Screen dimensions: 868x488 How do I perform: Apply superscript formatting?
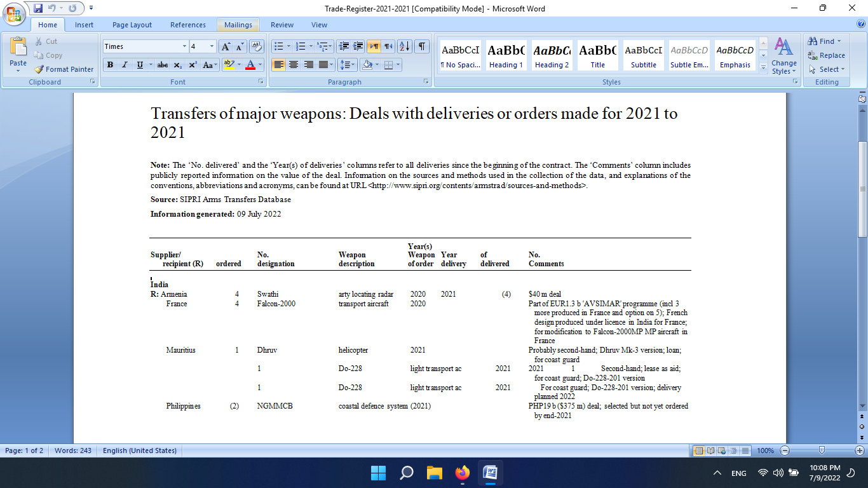pos(193,65)
